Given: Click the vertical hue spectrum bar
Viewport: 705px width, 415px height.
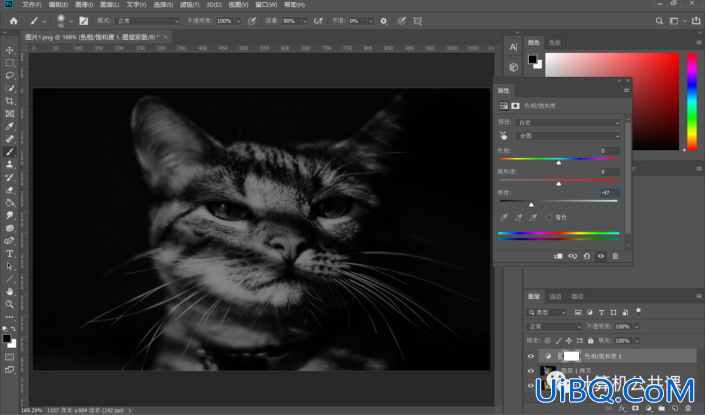Looking at the screenshot, I should pyautogui.click(x=692, y=101).
